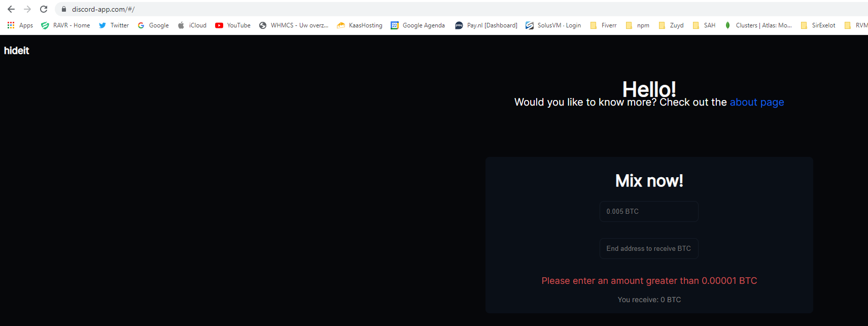Open the RAVR - Home bookmark

65,25
